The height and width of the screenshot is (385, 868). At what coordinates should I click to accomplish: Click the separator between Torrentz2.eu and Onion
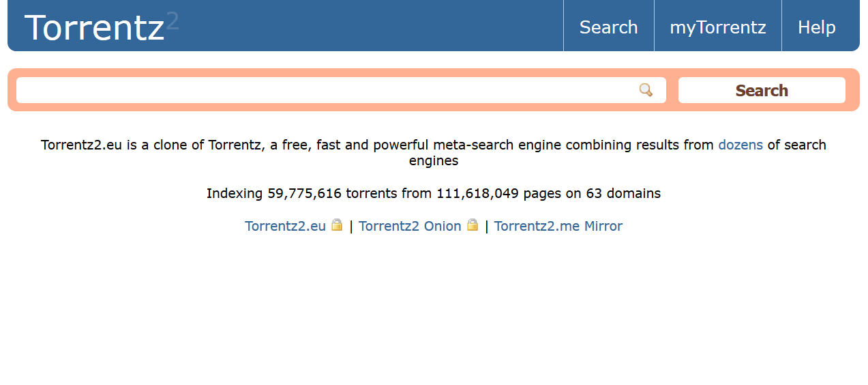(x=351, y=226)
